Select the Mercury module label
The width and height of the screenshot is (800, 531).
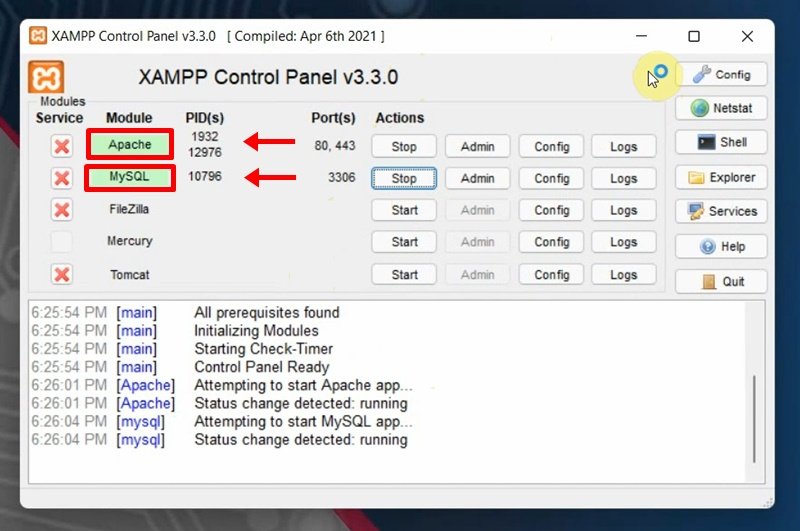pyautogui.click(x=130, y=241)
